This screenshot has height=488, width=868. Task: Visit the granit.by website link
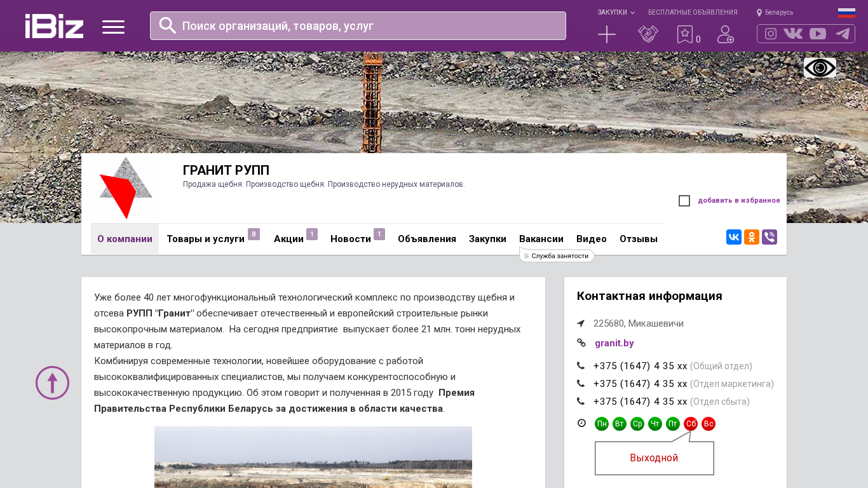tap(614, 343)
